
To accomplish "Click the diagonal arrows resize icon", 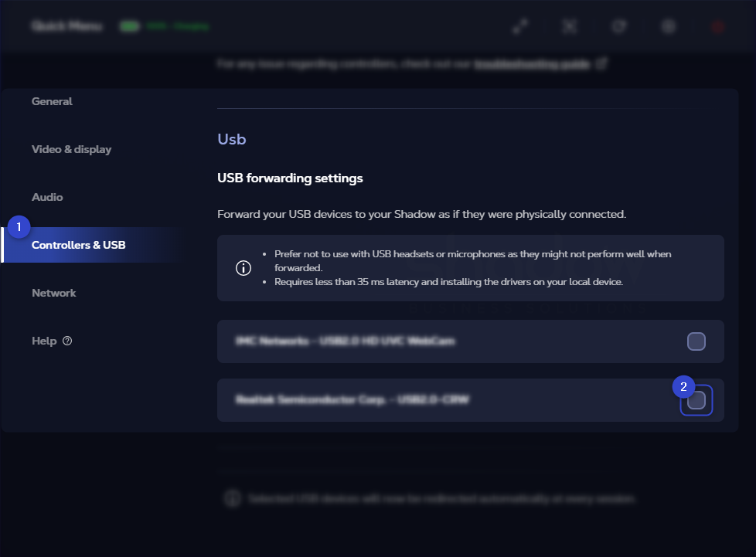I will pos(520,26).
